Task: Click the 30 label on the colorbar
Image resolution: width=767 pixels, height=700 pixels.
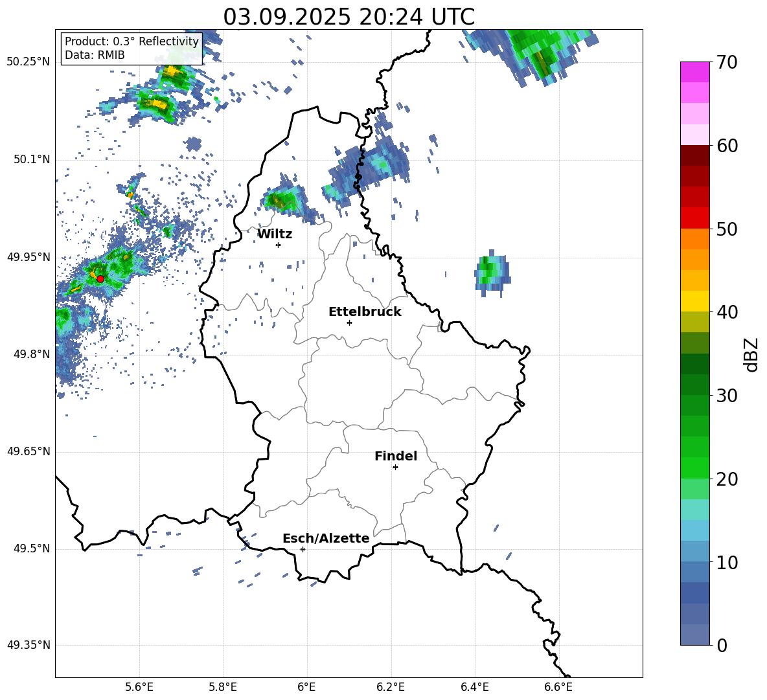Action: [726, 396]
